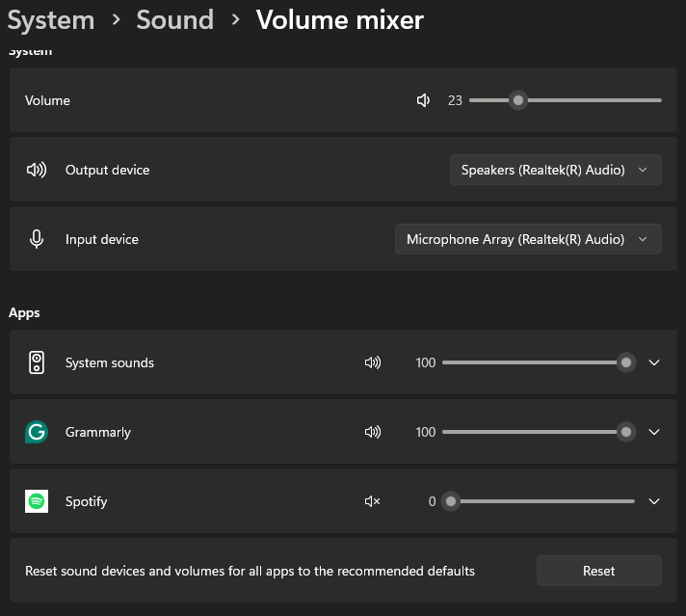Image resolution: width=686 pixels, height=616 pixels.
Task: Click the Input device microphone icon
Action: point(37,239)
